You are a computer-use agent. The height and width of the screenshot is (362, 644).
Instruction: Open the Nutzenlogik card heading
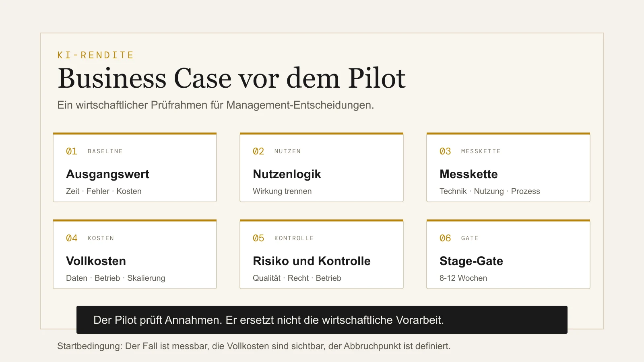pos(287,174)
